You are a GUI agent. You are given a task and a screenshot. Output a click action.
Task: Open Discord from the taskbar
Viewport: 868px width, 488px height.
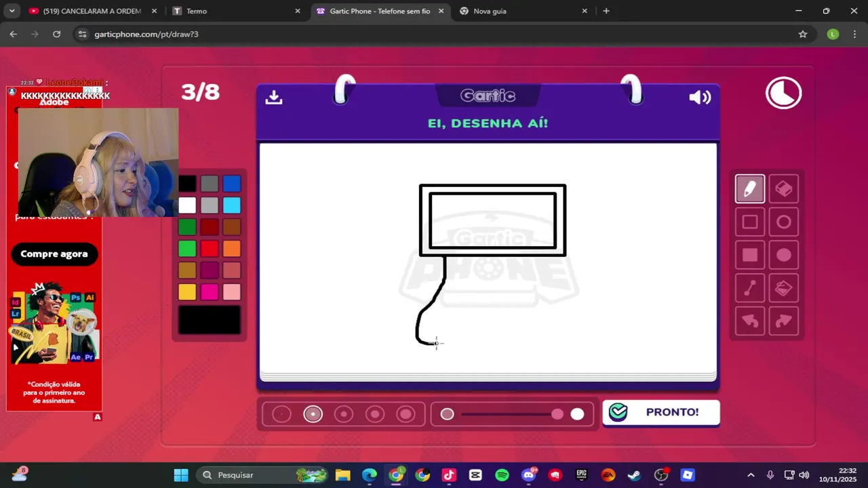tap(528, 475)
